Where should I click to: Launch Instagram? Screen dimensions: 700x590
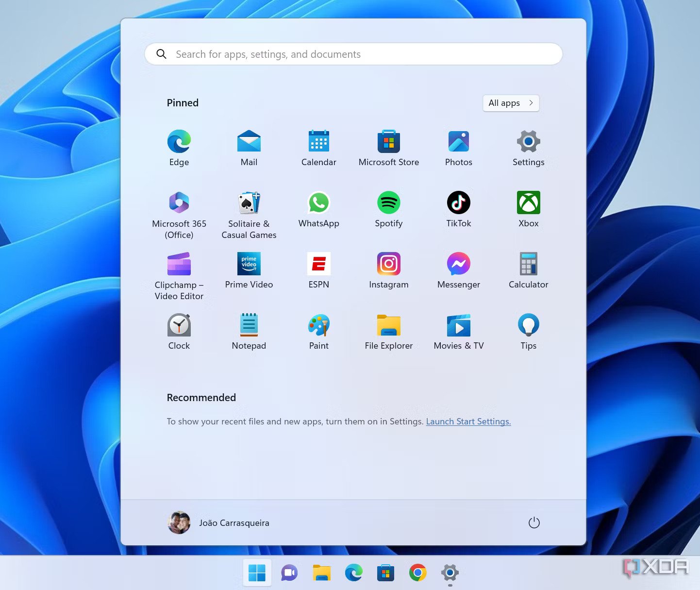[389, 270]
